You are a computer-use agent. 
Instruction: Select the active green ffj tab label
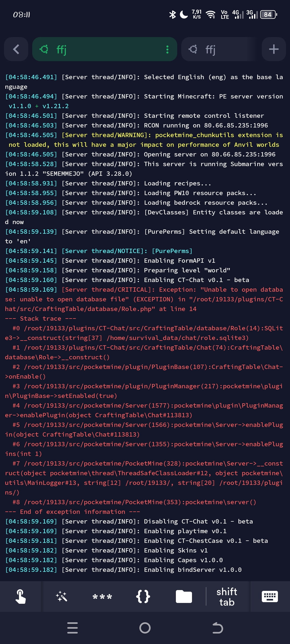tap(62, 49)
